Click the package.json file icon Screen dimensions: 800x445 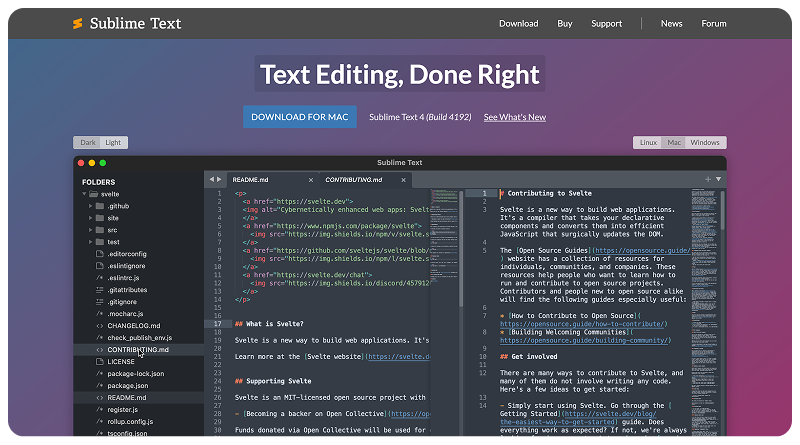99,385
